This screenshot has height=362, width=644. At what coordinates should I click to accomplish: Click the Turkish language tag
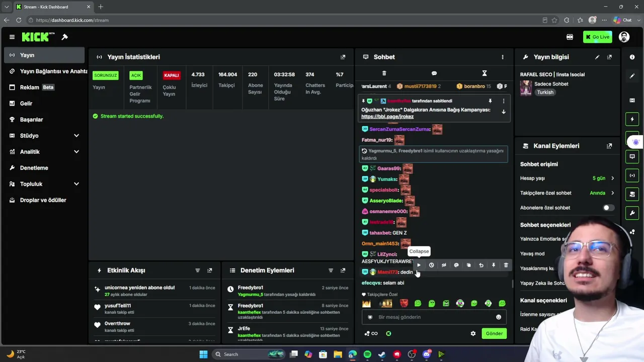545,93
